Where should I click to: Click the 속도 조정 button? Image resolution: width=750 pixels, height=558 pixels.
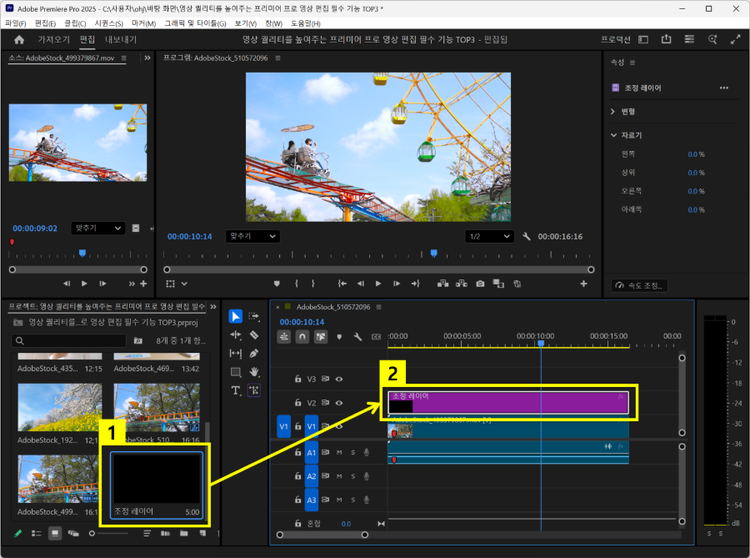[x=639, y=285]
